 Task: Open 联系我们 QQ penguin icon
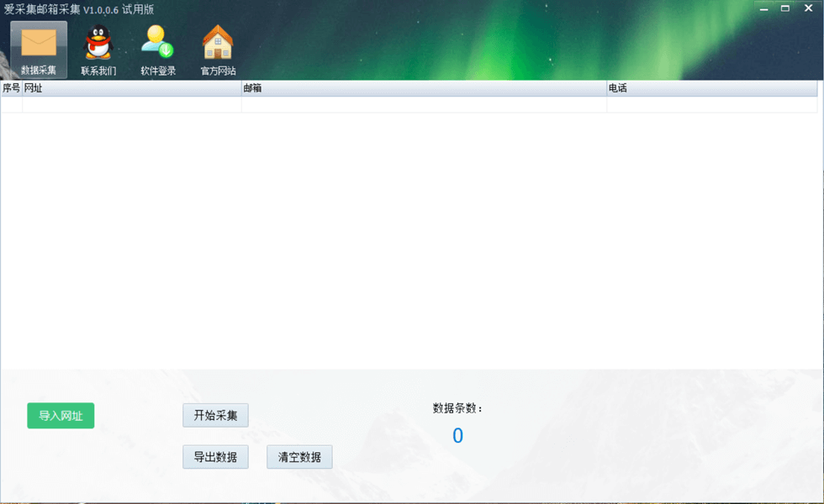(98, 50)
